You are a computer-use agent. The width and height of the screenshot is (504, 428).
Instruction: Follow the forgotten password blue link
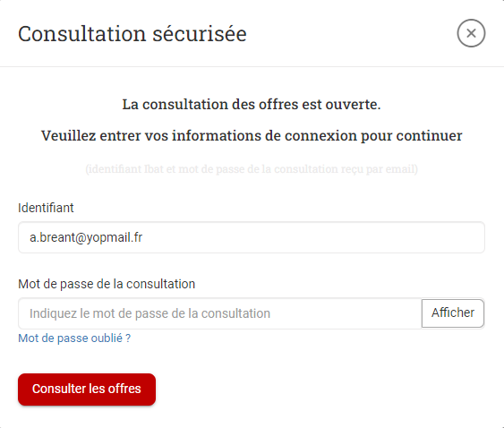point(74,338)
